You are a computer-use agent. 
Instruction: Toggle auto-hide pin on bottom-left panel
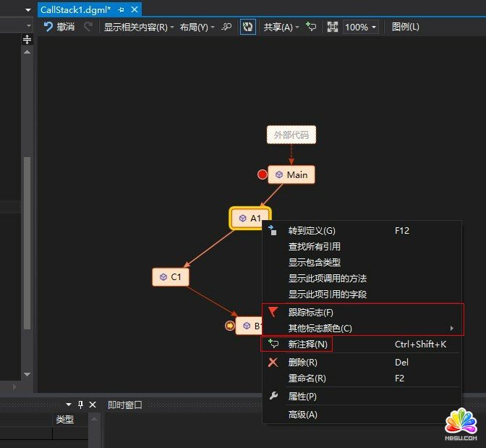point(81,405)
